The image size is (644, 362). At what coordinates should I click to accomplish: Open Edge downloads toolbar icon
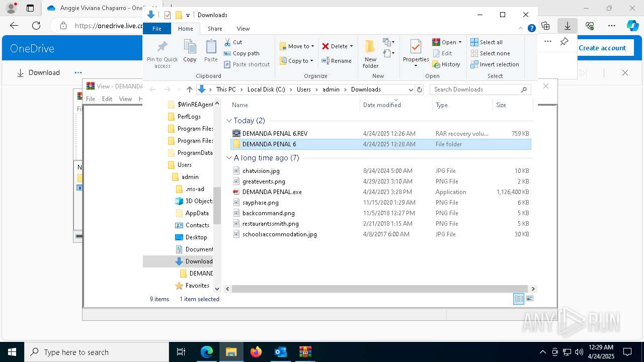coord(568,26)
